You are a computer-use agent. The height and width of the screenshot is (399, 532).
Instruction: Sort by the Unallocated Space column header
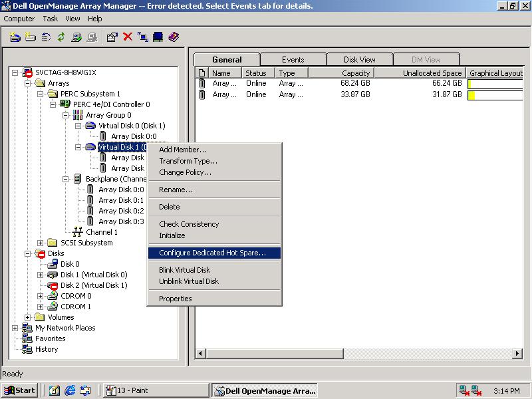pyautogui.click(x=420, y=73)
